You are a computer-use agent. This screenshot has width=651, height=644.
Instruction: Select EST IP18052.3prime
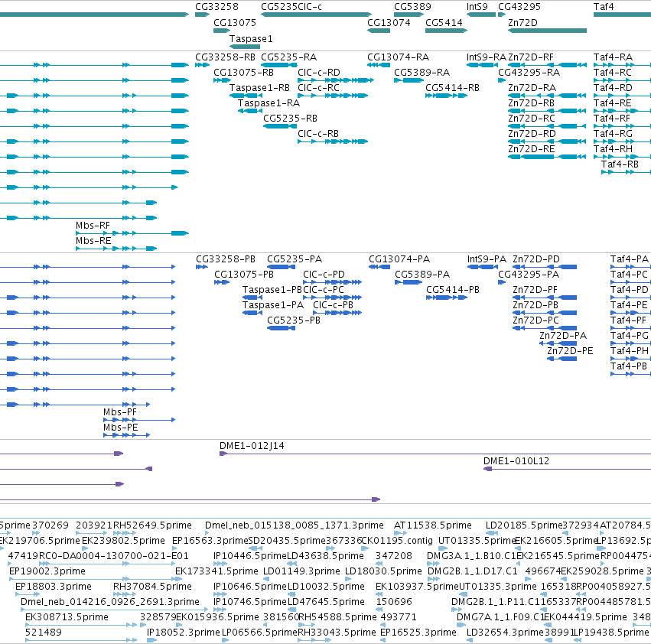click(151, 640)
